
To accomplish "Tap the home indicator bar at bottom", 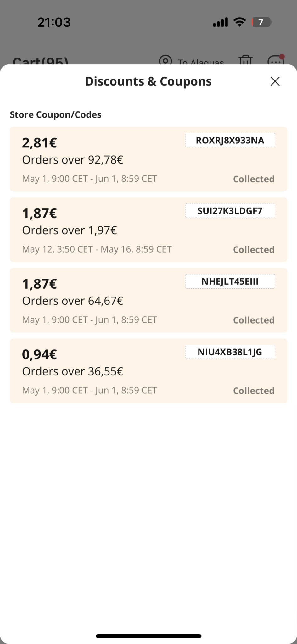I will point(148,636).
